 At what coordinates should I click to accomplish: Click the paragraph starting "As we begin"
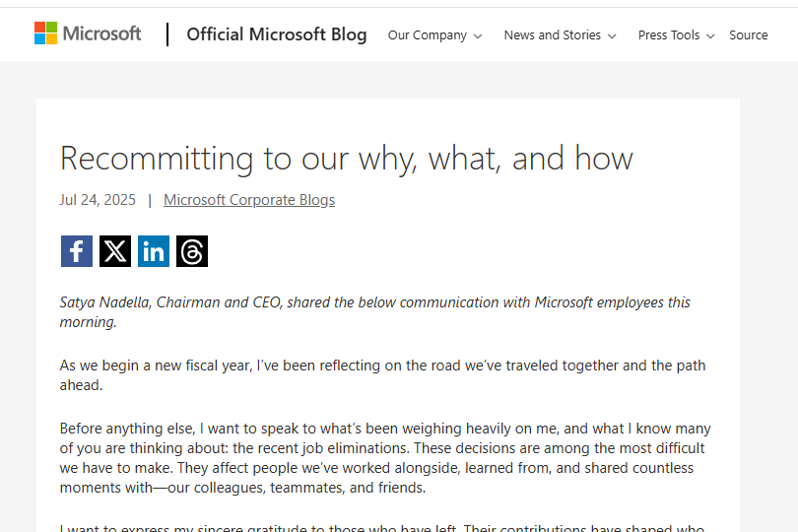(x=382, y=375)
